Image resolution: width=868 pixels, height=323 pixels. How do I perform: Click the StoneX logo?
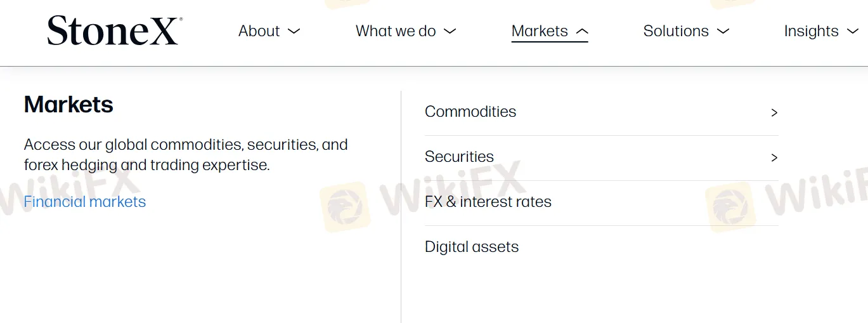click(x=115, y=30)
